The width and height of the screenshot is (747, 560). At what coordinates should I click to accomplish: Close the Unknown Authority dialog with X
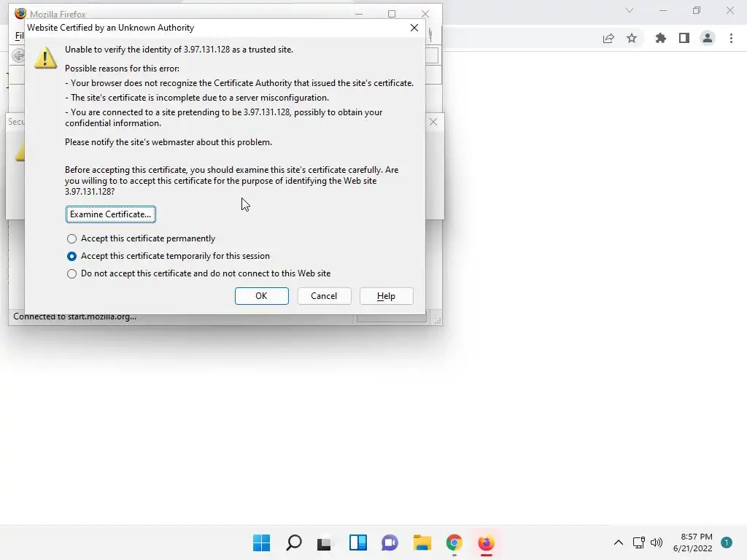click(x=414, y=28)
